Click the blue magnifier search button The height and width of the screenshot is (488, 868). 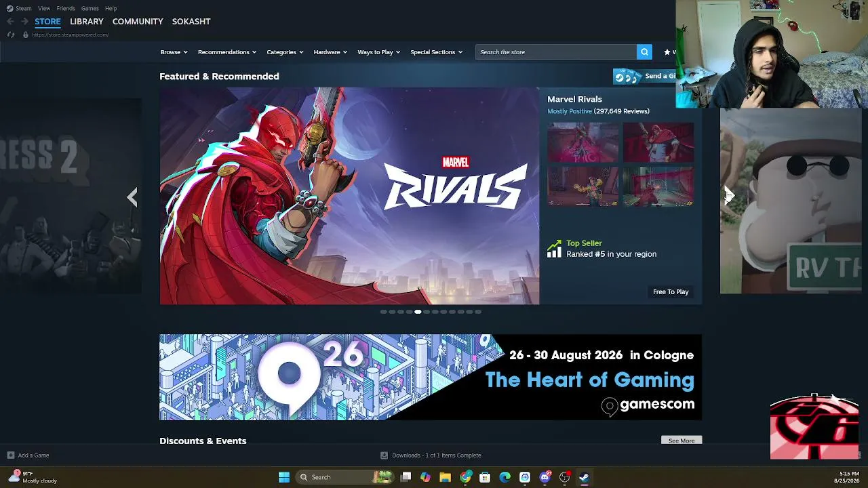pos(644,52)
